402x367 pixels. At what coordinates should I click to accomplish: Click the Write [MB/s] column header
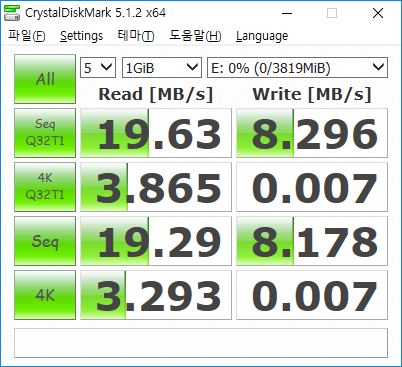(312, 94)
